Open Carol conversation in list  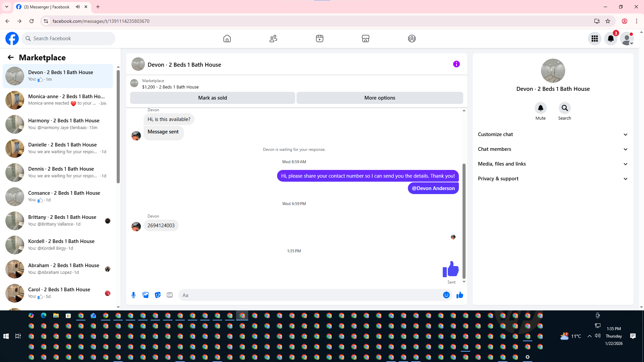pos(58,293)
